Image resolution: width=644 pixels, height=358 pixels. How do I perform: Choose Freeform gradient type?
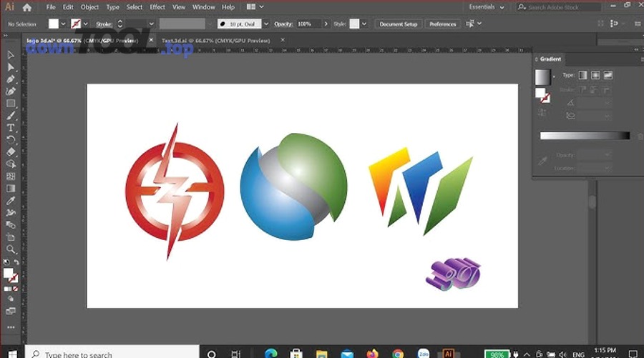[x=608, y=75]
